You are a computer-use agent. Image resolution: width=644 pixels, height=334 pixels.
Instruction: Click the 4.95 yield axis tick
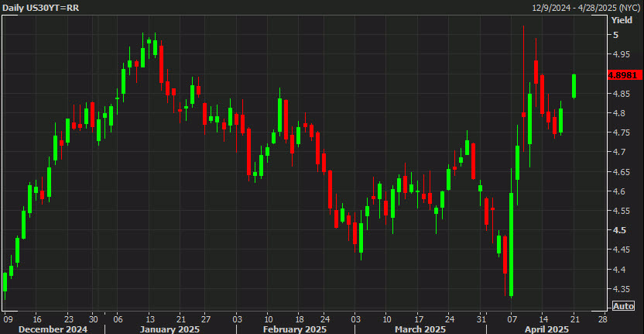click(620, 54)
